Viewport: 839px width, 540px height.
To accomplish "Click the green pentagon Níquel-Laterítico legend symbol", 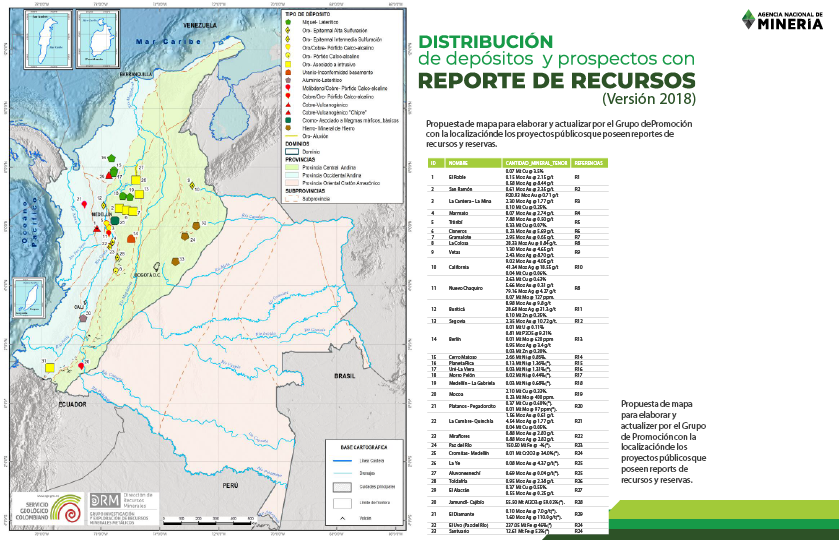I will 288,22.
